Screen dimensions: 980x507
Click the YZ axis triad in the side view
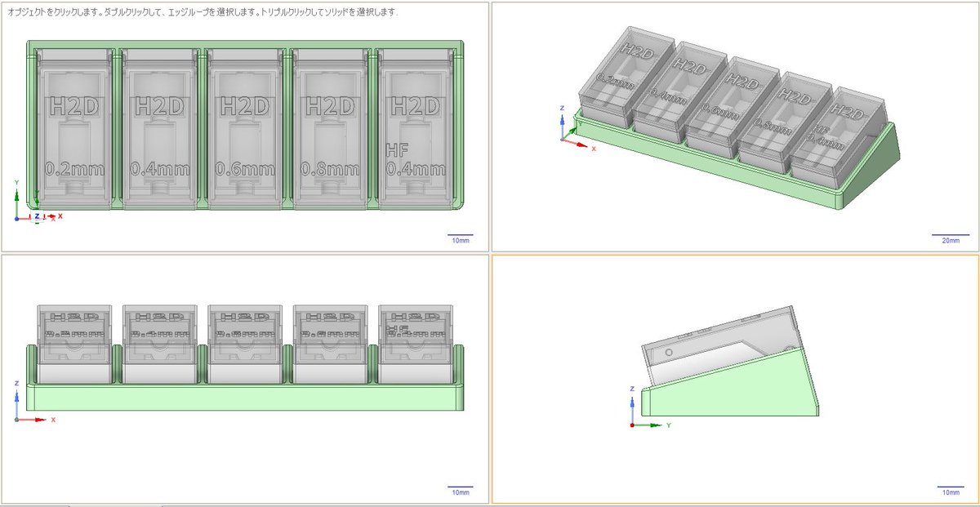coord(652,407)
